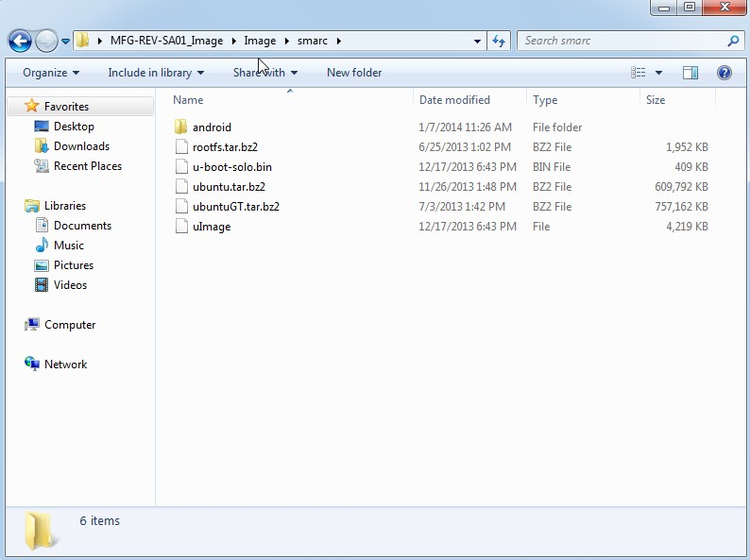Open Documents library
Image resolution: width=750 pixels, height=560 pixels.
coord(82,226)
